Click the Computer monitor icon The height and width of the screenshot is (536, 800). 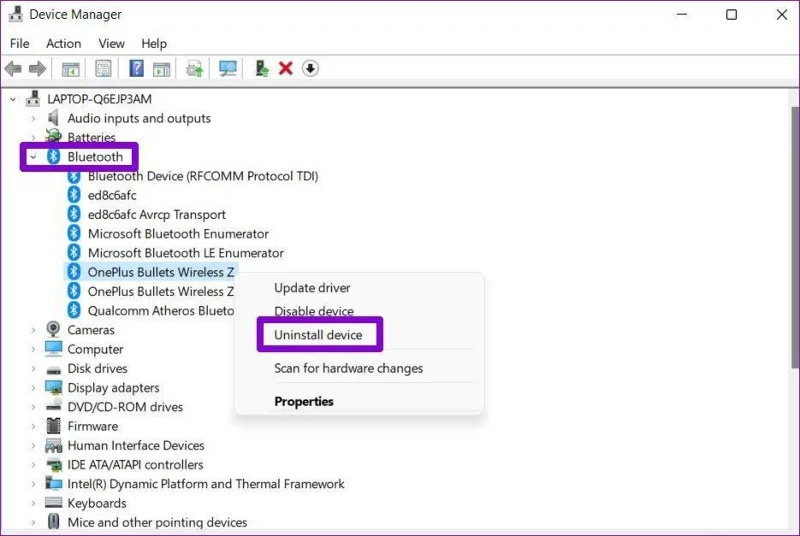(x=53, y=349)
